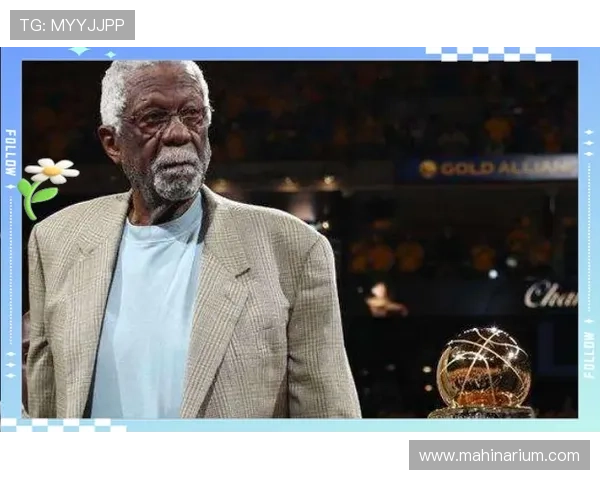Click the man's gray beard

pos(177,178)
